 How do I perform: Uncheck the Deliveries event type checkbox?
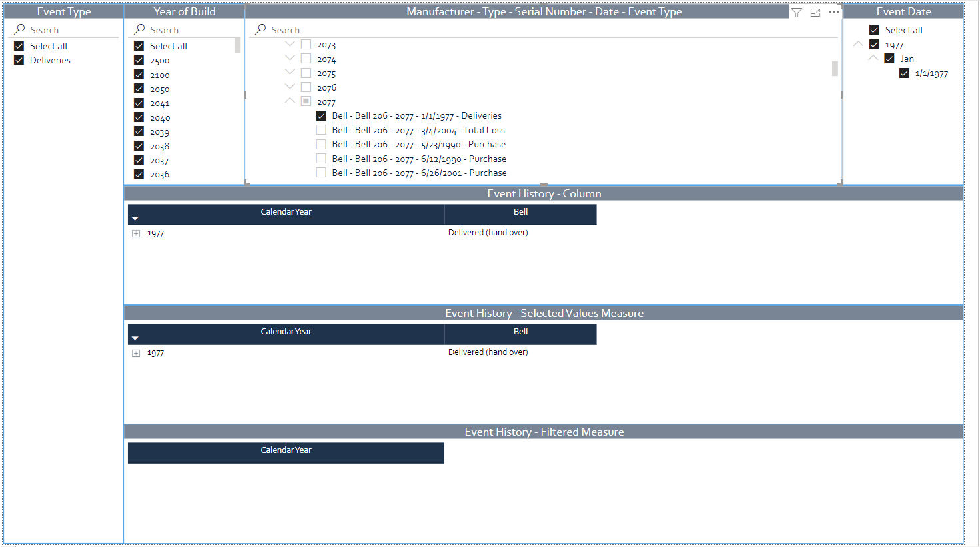tap(19, 60)
